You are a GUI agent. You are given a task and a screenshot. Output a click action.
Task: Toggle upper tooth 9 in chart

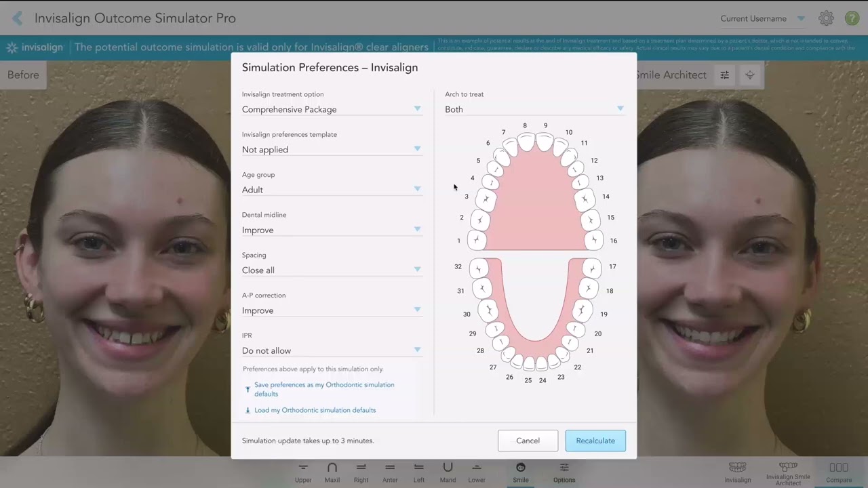pyautogui.click(x=545, y=141)
